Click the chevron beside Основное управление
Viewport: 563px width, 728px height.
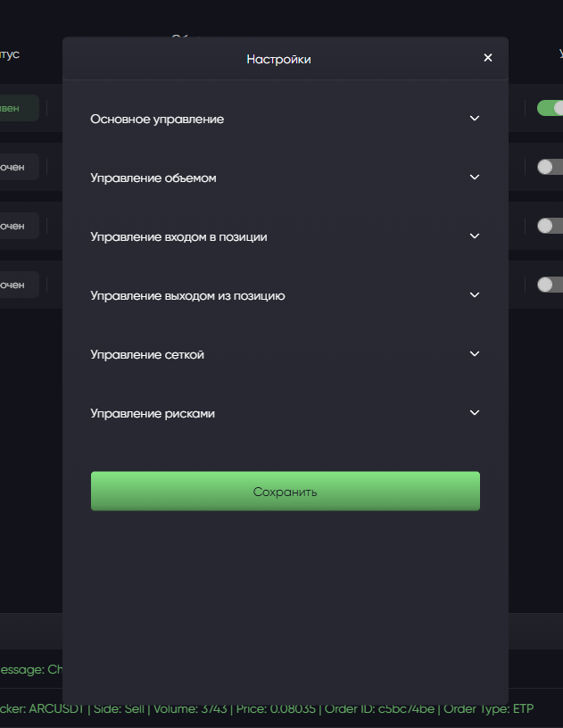[475, 119]
